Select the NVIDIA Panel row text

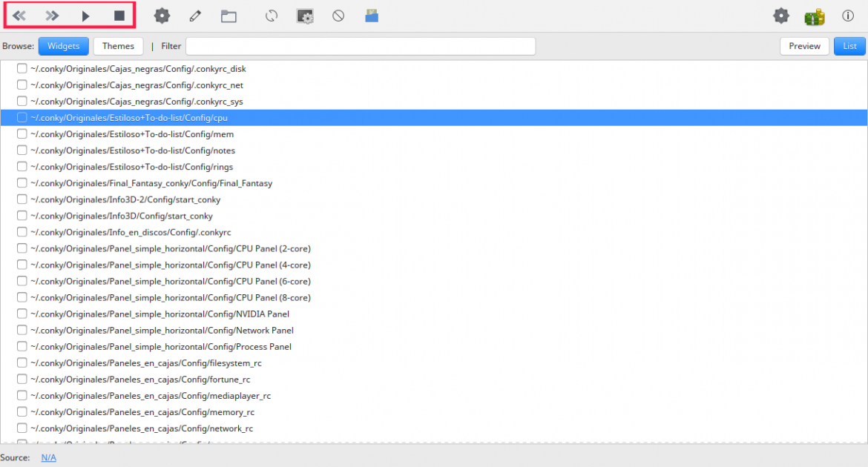tap(160, 314)
